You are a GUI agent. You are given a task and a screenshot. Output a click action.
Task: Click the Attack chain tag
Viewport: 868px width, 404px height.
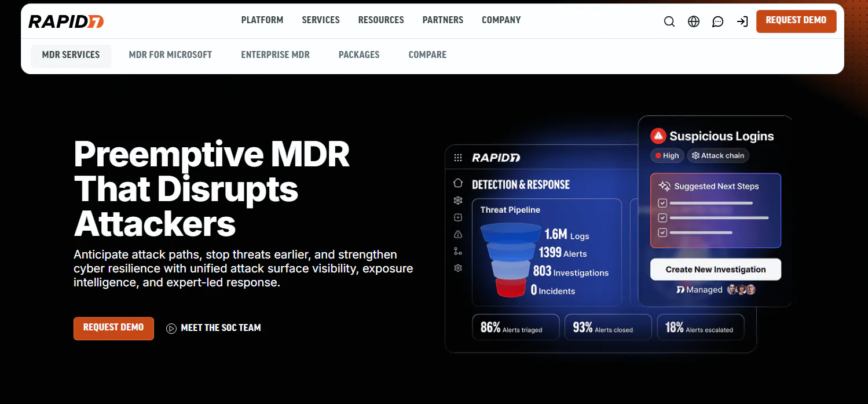pos(718,156)
